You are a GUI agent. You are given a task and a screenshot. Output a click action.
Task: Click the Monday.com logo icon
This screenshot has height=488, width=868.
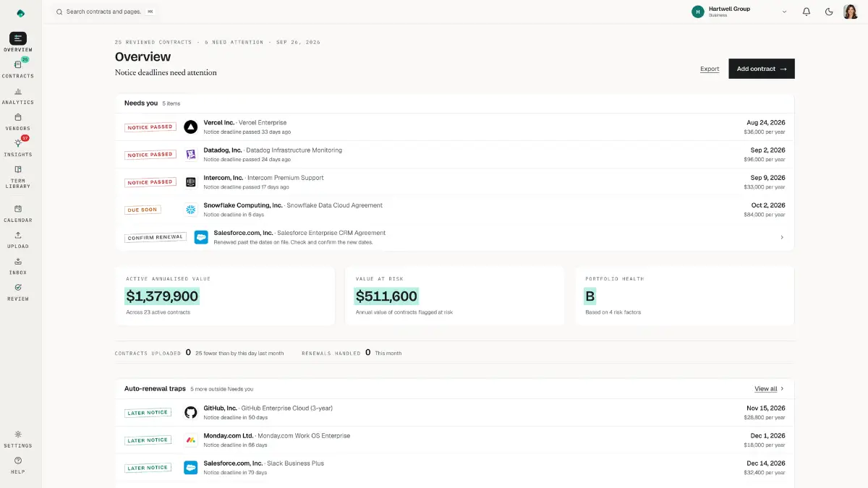191,440
